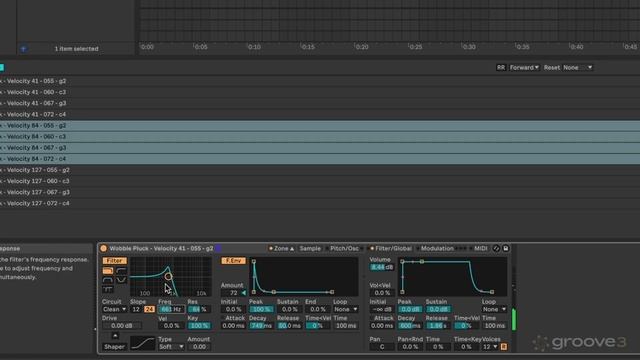Click the Vol<Vel 0.0 % field
The height and width of the screenshot is (360, 640).
[x=382, y=293]
